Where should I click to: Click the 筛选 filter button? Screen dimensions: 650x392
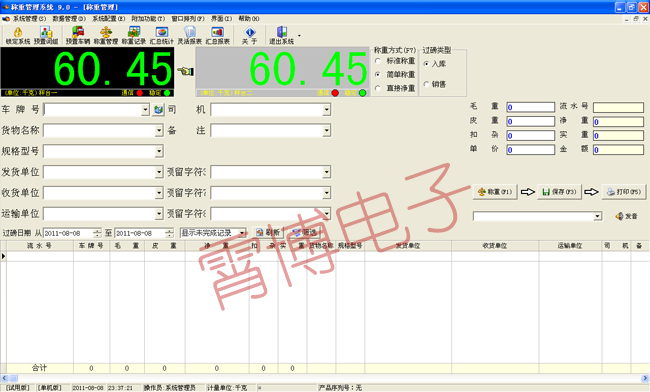(x=304, y=232)
